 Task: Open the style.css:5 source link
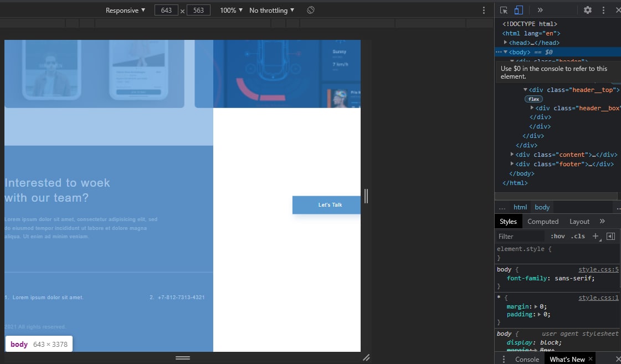[x=598, y=269]
